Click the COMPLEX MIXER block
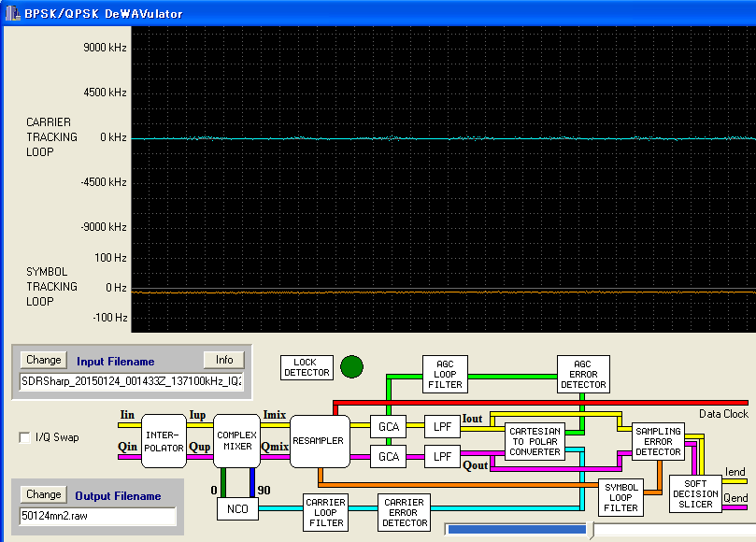756x542 pixels. pyautogui.click(x=236, y=441)
